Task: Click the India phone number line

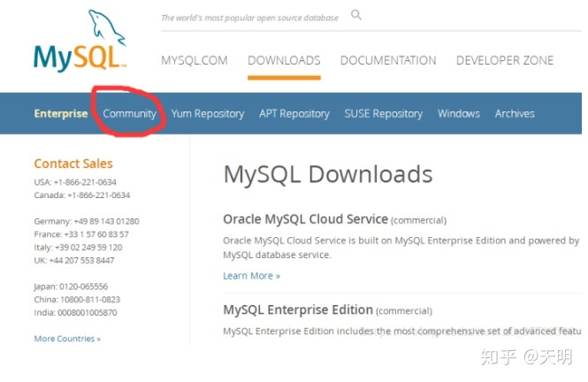Action: point(75,313)
